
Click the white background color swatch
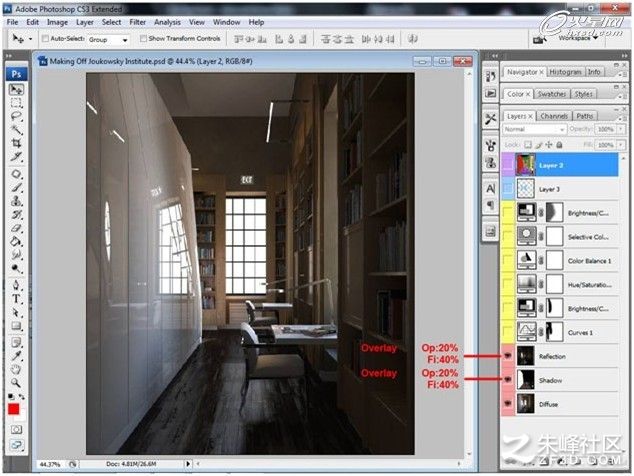click(22, 417)
